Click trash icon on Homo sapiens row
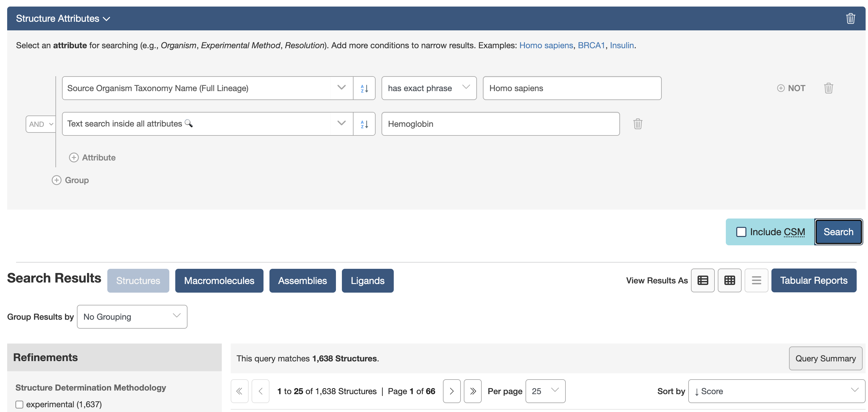 coord(828,88)
